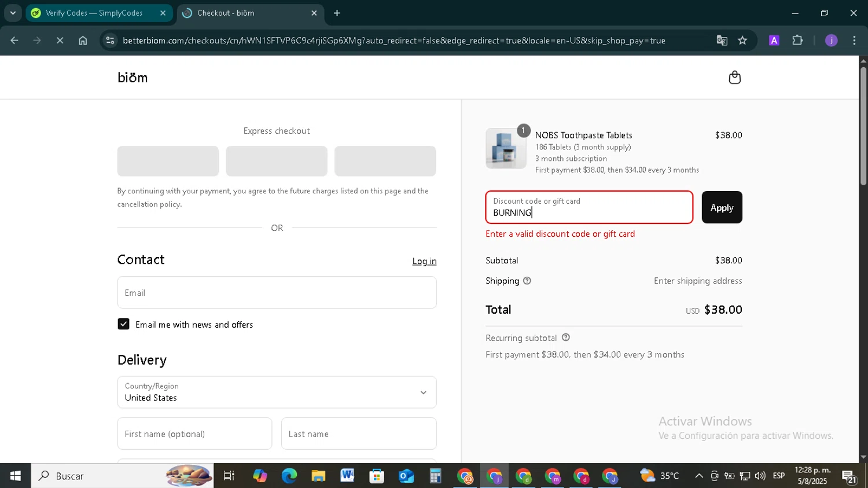Open the Windows Start menu
Viewport: 868px width, 488px height.
[15, 476]
